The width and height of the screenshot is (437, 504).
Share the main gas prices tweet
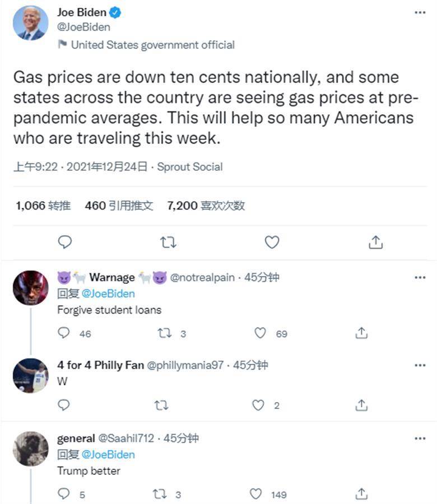click(x=376, y=242)
